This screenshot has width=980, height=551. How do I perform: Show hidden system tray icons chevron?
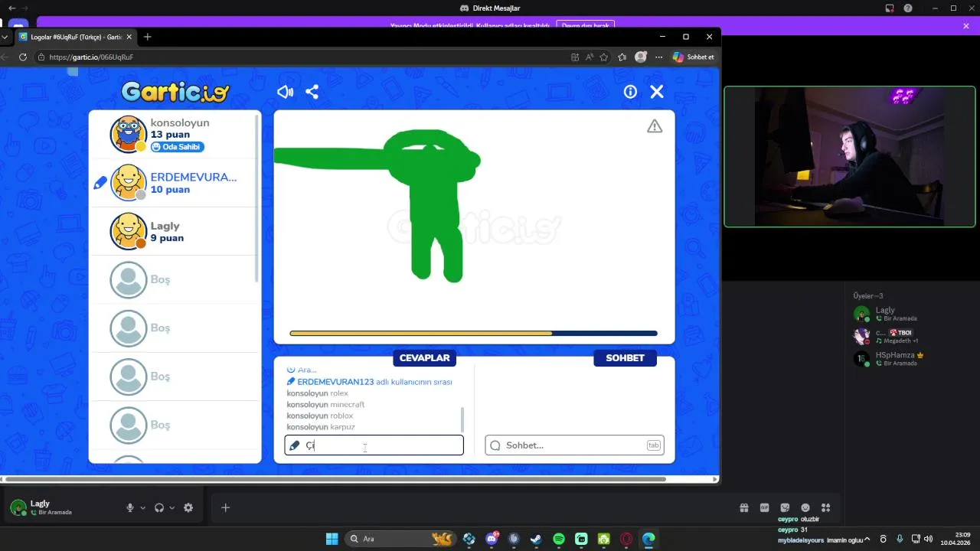[x=867, y=539]
